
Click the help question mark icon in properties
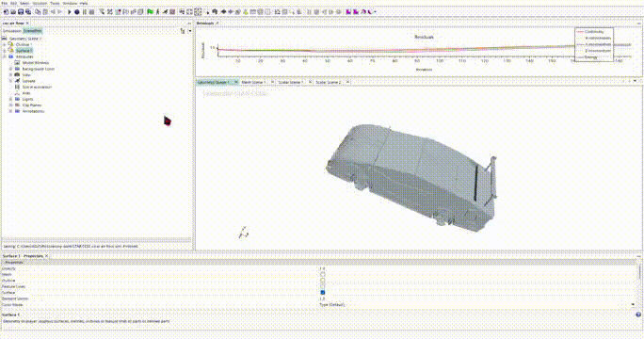point(638,315)
